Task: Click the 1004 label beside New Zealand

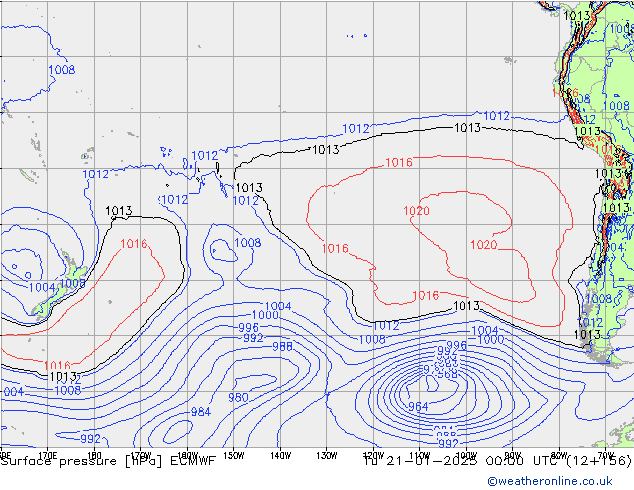Action: tap(42, 287)
